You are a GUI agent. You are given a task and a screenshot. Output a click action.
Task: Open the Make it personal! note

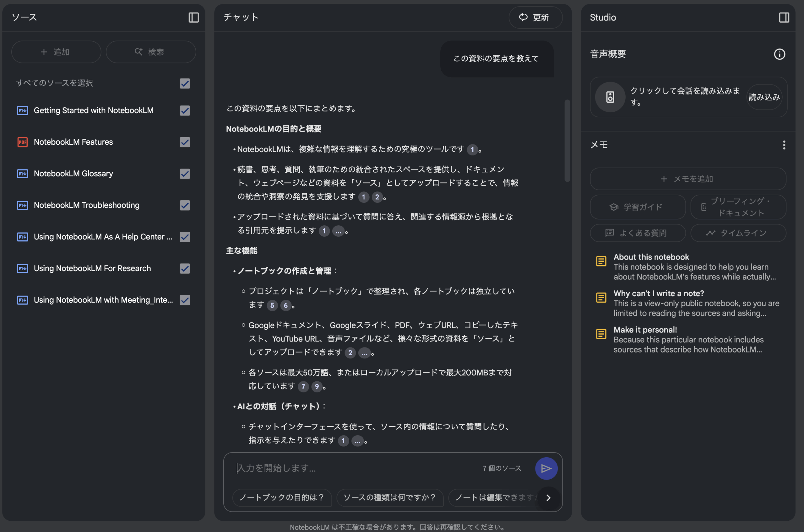pos(688,340)
